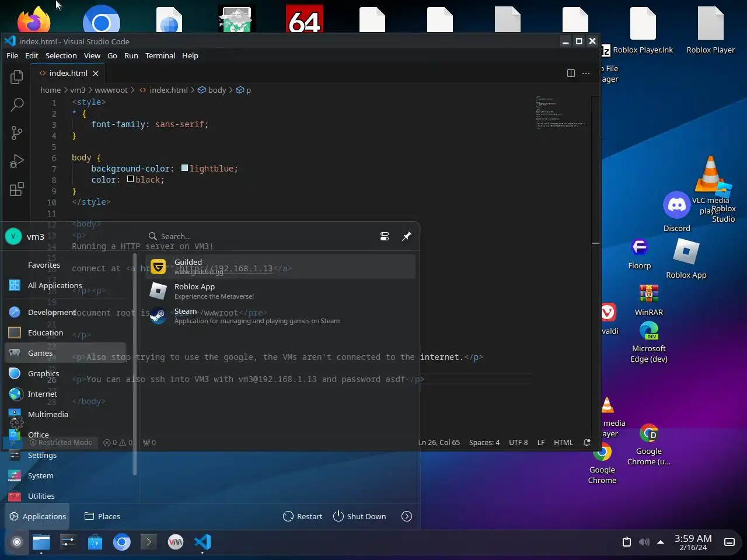Open the Terminal menu in VS Code
Image resolution: width=747 pixels, height=560 pixels.
160,55
